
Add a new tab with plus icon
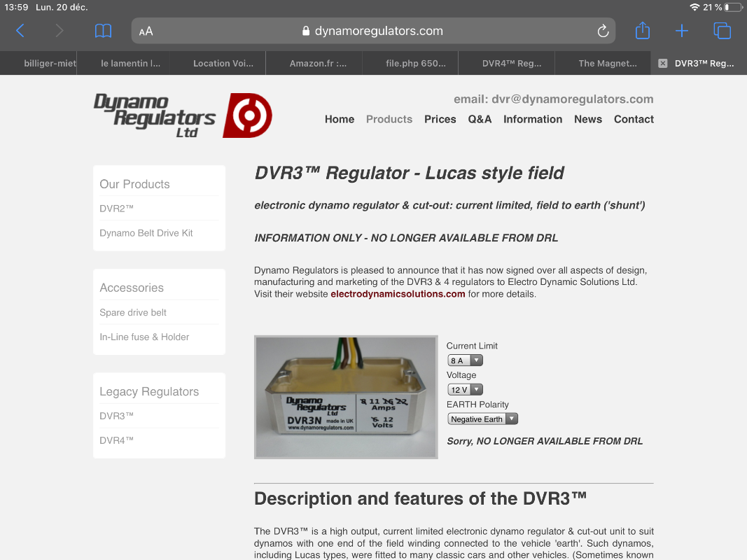point(682,31)
